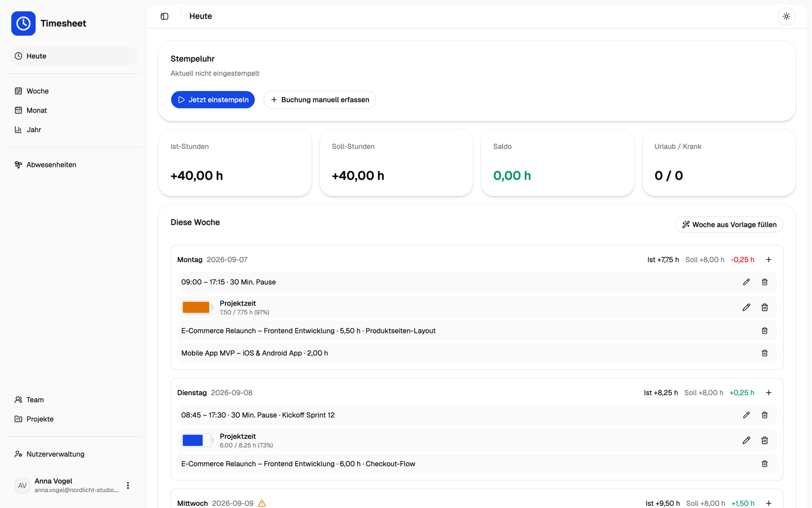Edit Montag's Projektzeit entry

[x=746, y=307]
